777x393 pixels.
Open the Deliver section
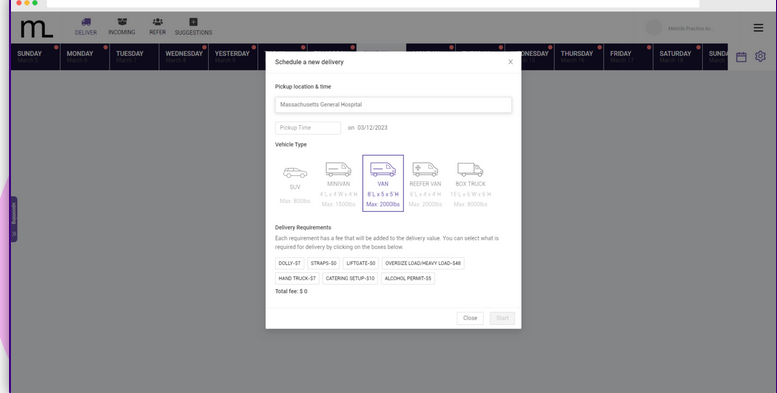(86, 27)
